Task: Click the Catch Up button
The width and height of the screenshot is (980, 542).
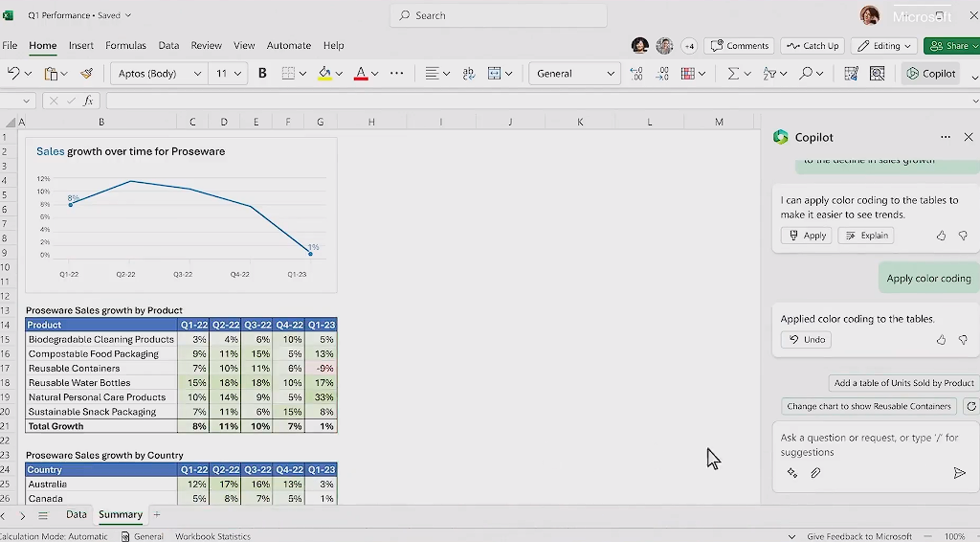Action: pyautogui.click(x=813, y=46)
